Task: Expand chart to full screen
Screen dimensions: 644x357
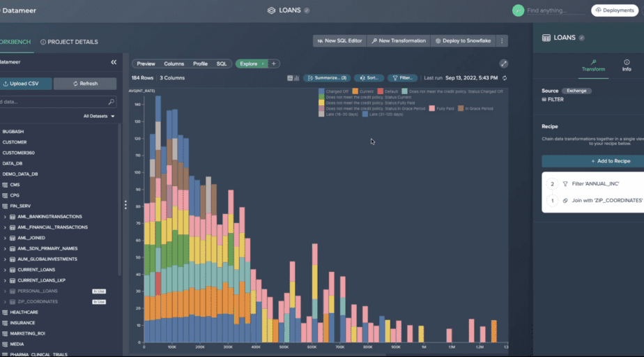Action: point(503,63)
